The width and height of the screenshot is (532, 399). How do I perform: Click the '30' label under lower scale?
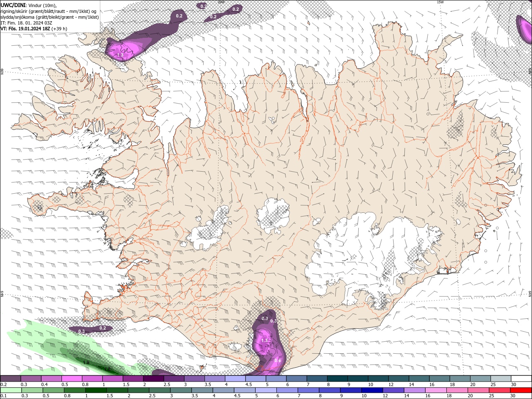[513, 396]
